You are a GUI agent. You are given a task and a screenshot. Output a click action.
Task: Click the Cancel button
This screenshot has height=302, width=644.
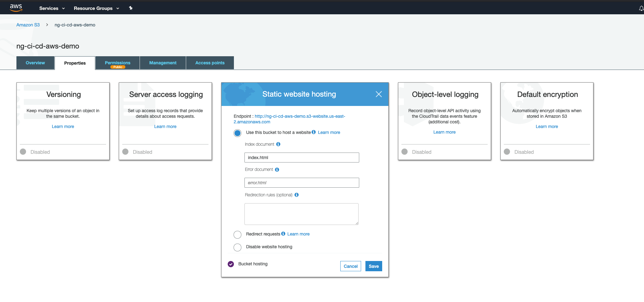point(351,266)
